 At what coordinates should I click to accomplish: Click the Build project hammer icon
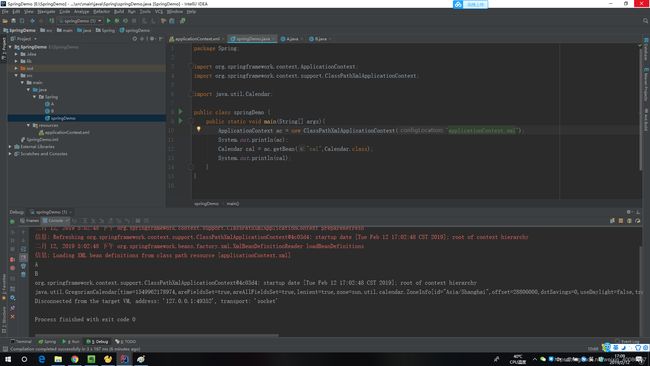tap(51, 21)
